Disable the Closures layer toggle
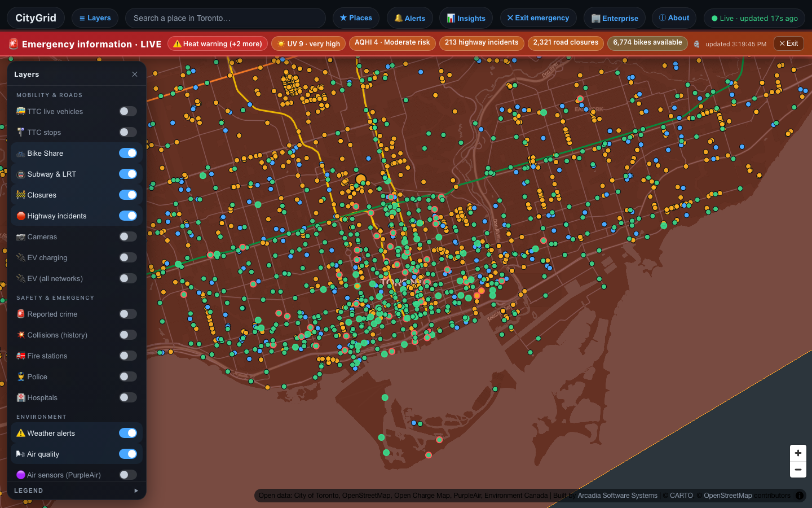 point(128,195)
